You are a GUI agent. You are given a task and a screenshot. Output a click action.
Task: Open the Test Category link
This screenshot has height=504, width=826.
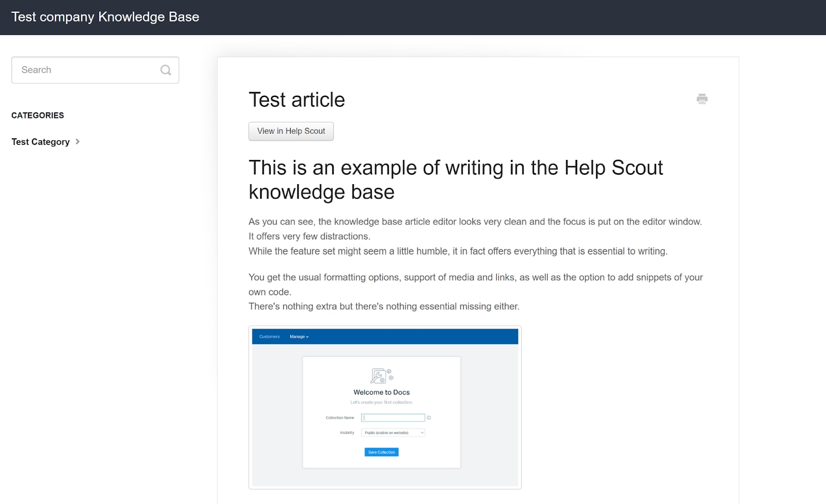pyautogui.click(x=40, y=141)
